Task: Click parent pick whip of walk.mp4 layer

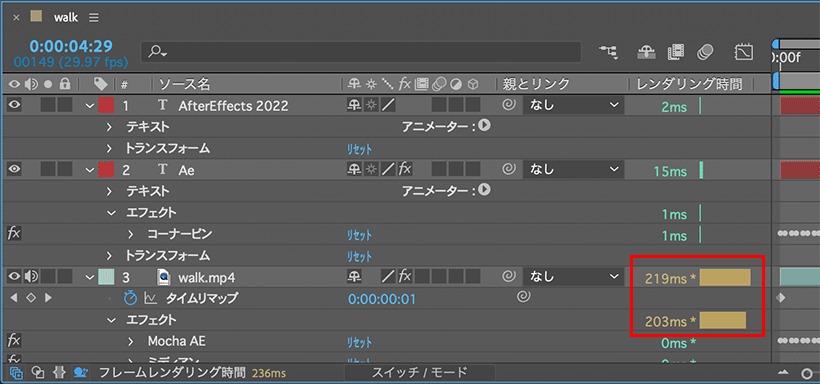Action: (508, 276)
